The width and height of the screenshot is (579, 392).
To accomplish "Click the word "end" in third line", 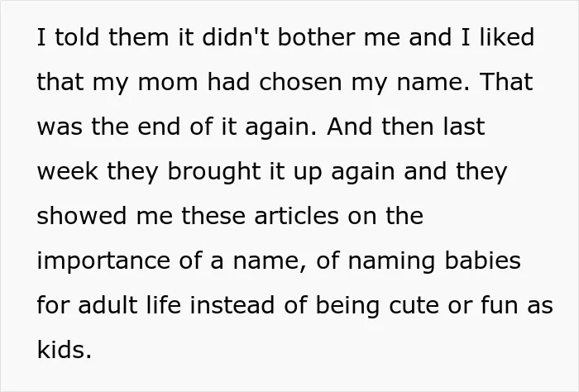I will (x=159, y=127).
